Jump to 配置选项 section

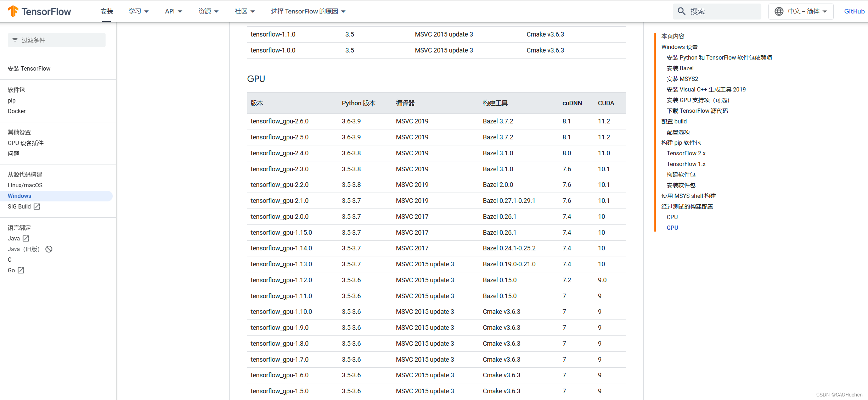coord(678,132)
